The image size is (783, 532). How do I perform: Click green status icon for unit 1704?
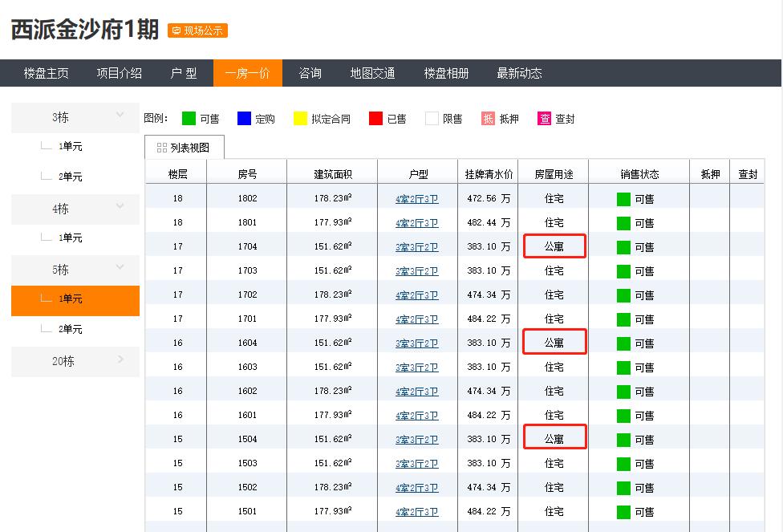coord(624,247)
